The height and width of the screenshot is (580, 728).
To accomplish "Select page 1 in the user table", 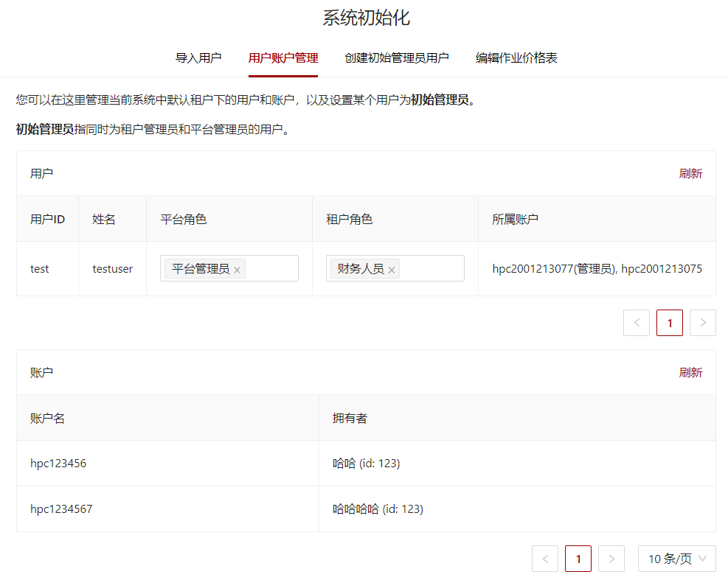I will pyautogui.click(x=670, y=322).
